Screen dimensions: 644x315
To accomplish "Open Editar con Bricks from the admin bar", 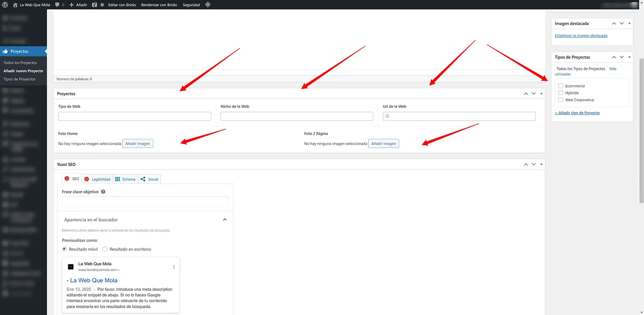I will point(122,5).
